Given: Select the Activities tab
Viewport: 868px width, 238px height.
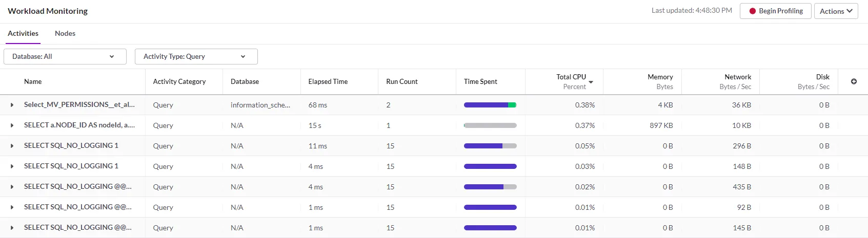Looking at the screenshot, I should (x=23, y=33).
